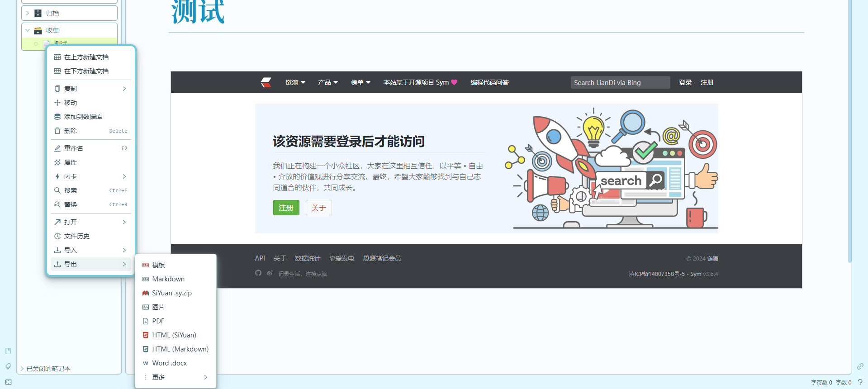Click the 字数 0 status text

click(844, 382)
